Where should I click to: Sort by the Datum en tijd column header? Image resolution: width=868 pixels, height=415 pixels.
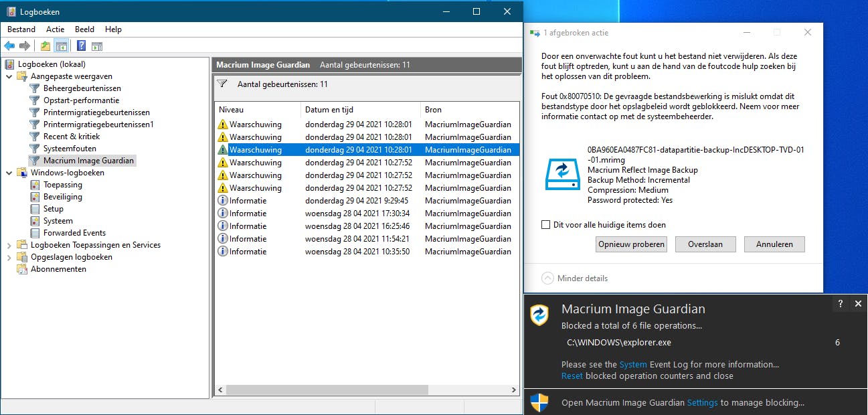pyautogui.click(x=361, y=110)
